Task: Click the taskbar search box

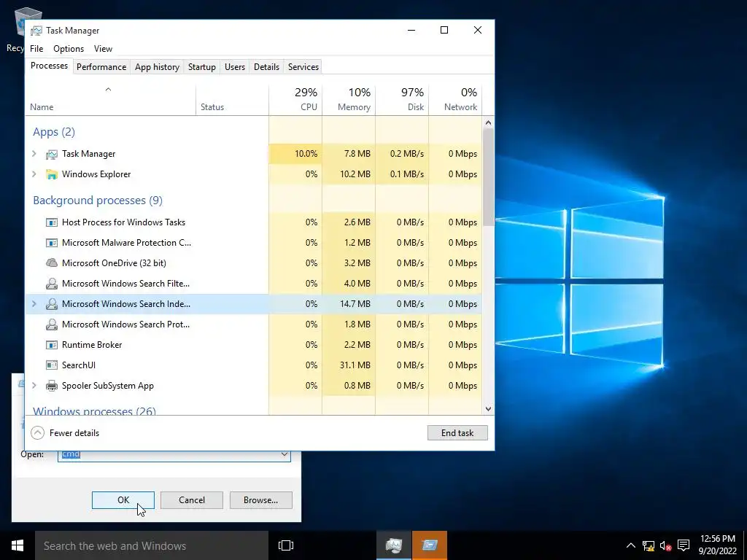Action: 152,545
